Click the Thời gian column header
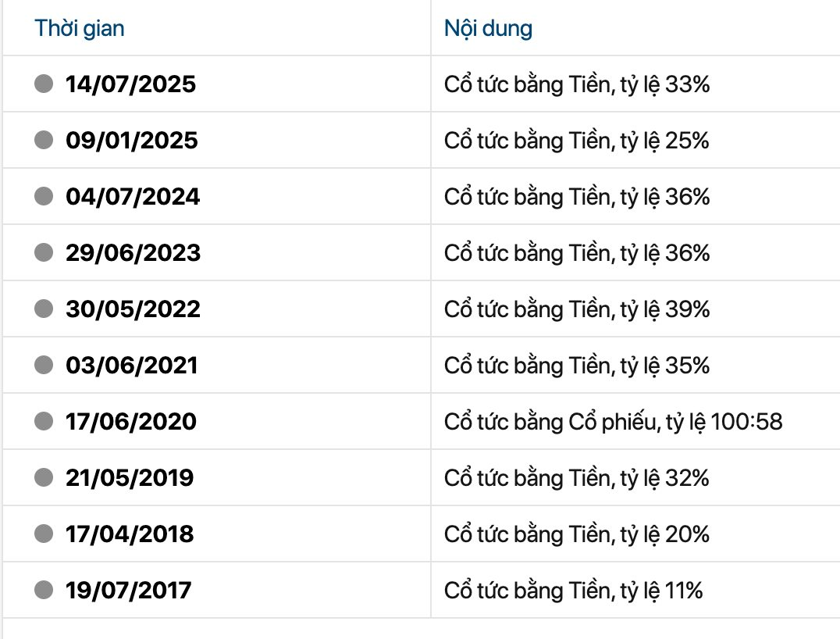 pyautogui.click(x=80, y=29)
